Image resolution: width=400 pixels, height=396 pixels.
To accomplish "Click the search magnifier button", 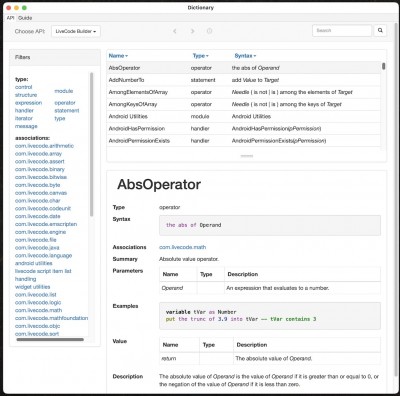I will [x=380, y=30].
